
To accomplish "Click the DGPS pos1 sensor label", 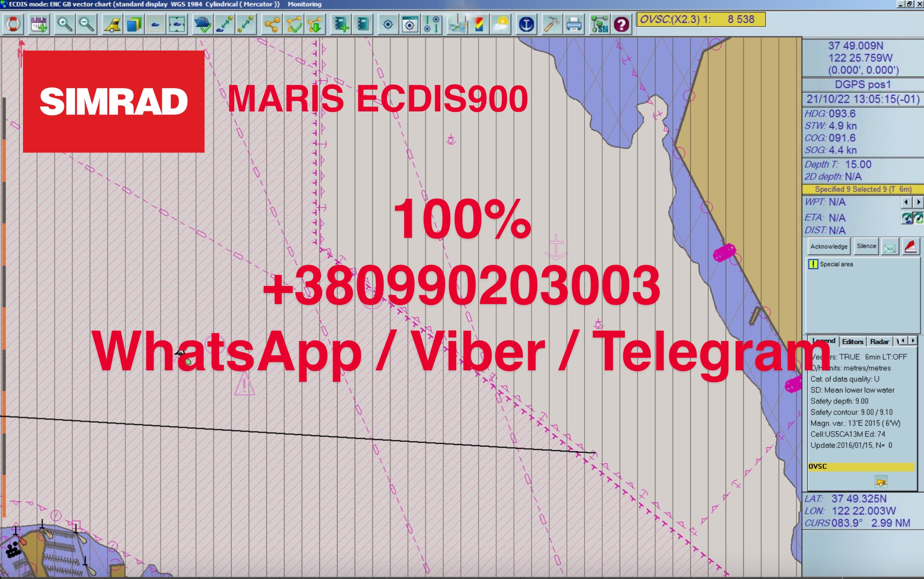I will (863, 85).
